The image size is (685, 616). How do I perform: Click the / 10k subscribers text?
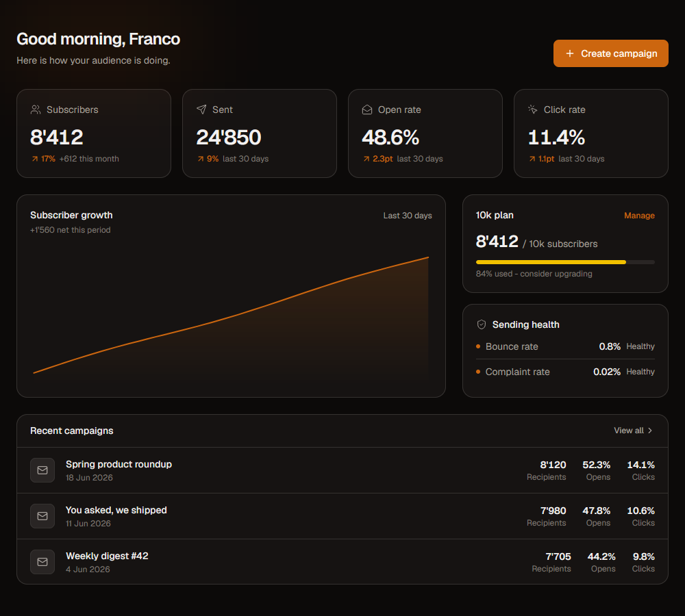[560, 244]
